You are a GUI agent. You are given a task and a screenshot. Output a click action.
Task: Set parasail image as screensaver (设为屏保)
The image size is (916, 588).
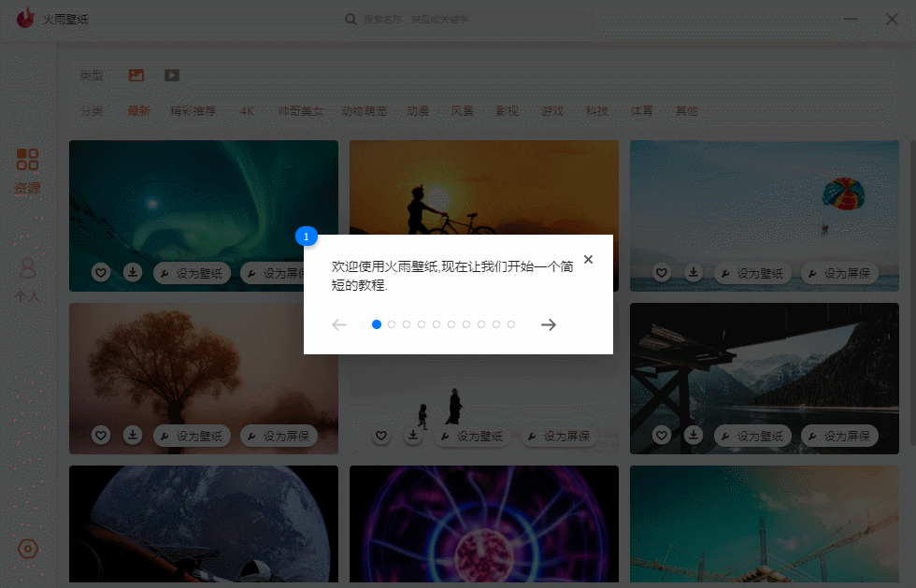point(839,273)
